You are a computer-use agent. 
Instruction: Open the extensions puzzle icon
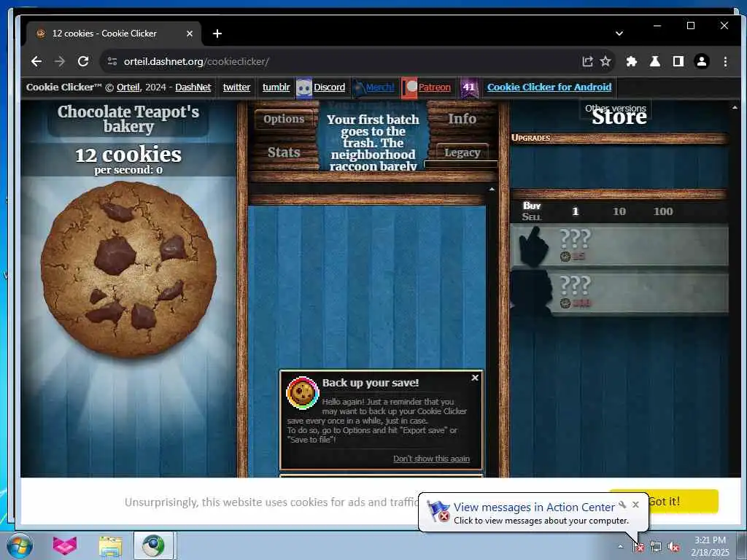(632, 61)
